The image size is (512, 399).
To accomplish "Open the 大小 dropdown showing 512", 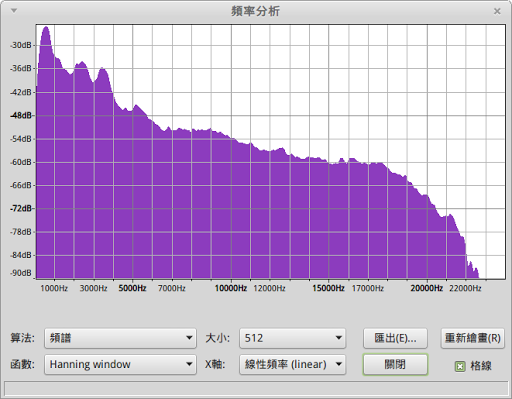I will [292, 338].
